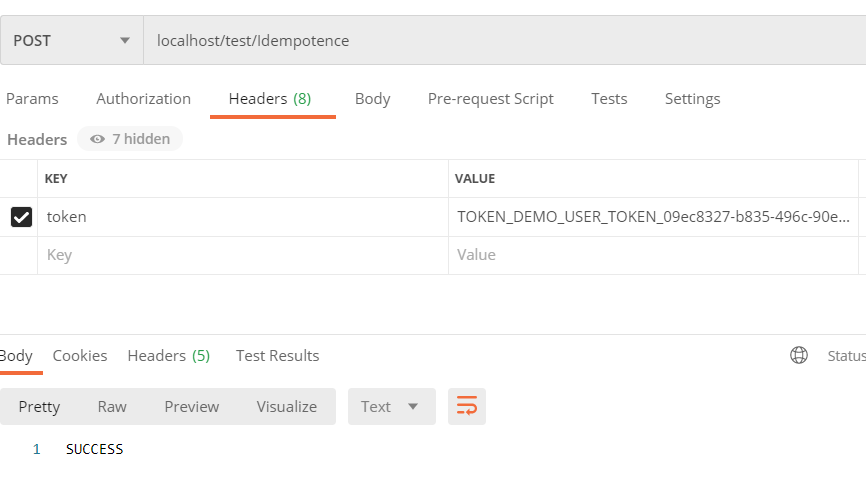The width and height of the screenshot is (866, 486).
Task: Select the Pretty response view
Action: [39, 407]
